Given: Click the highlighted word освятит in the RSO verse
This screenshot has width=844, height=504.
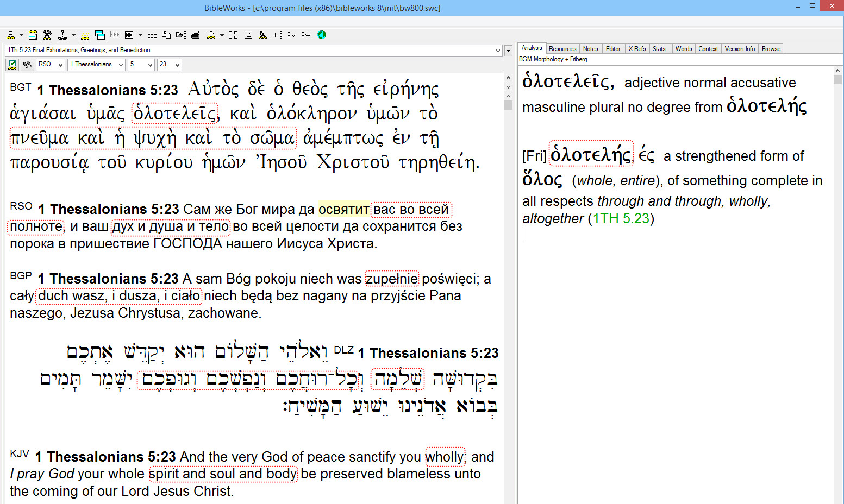Looking at the screenshot, I should pos(343,210).
